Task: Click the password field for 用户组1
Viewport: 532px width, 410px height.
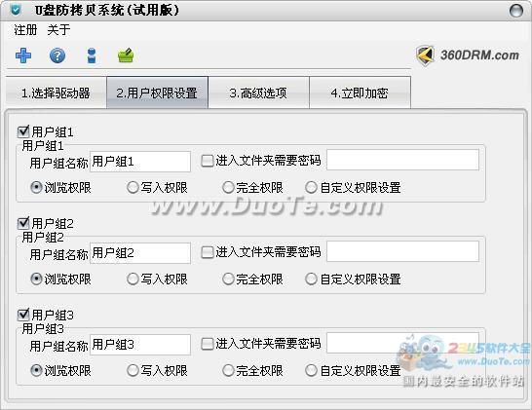Action: (x=402, y=160)
